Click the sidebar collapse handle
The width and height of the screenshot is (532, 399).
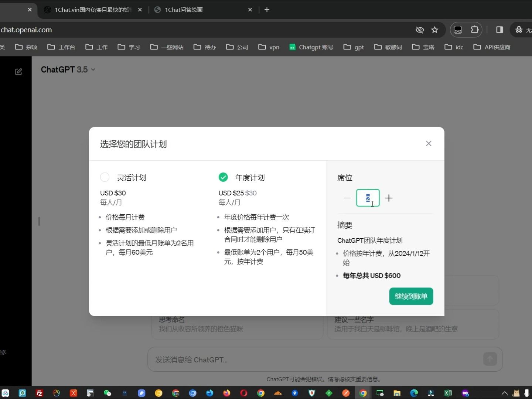click(39, 221)
